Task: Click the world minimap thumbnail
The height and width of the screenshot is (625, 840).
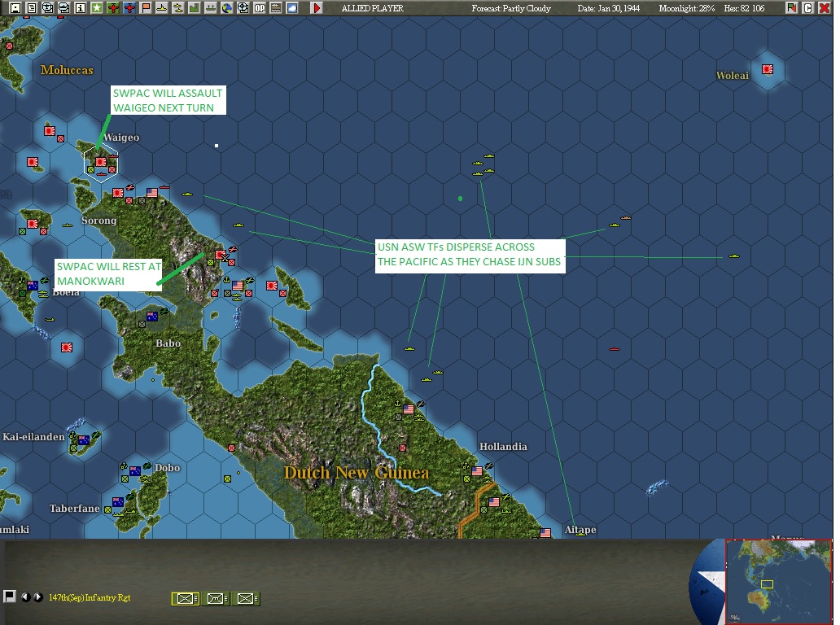Action: [x=779, y=582]
